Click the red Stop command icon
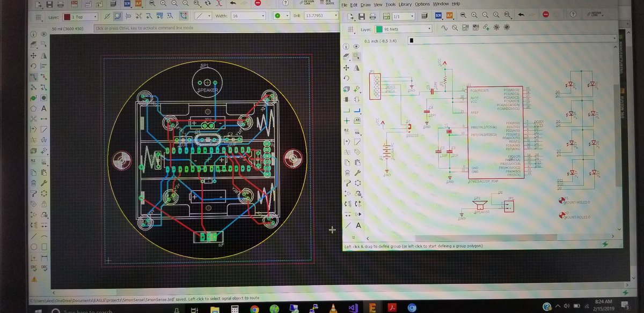The image size is (644, 313). click(546, 15)
